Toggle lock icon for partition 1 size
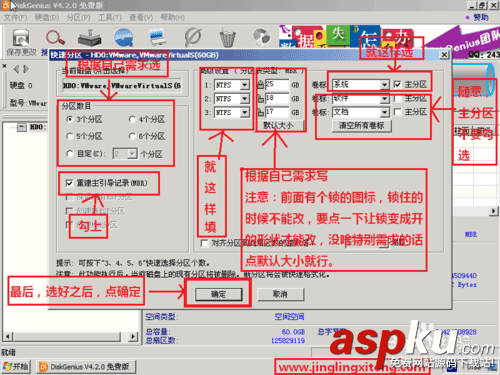Viewport: 500px width, 375px height. (261, 84)
